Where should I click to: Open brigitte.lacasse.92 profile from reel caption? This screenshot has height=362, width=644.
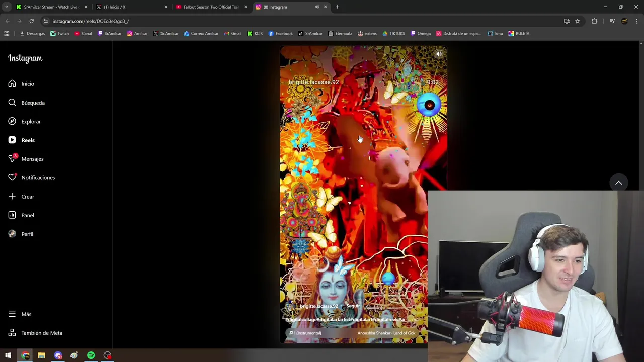click(318, 306)
